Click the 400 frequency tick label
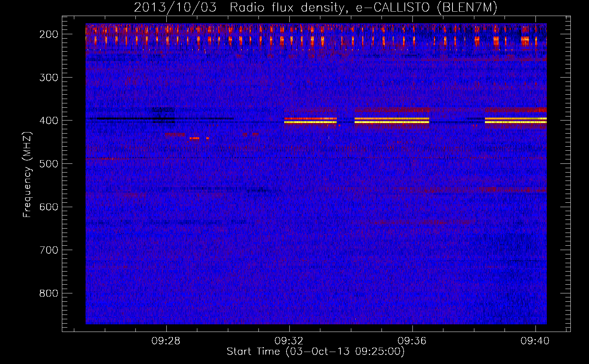This screenshot has width=589, height=364. click(x=48, y=120)
